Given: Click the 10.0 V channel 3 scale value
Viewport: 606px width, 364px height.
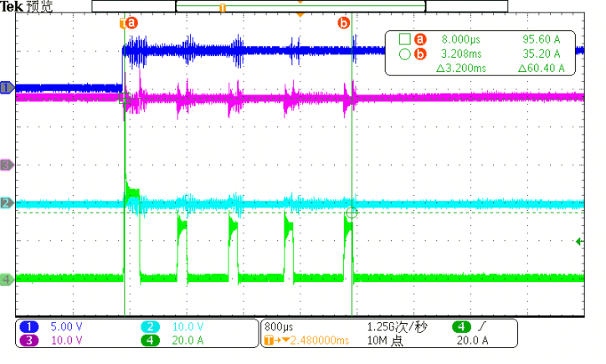Looking at the screenshot, I should coord(66,341).
